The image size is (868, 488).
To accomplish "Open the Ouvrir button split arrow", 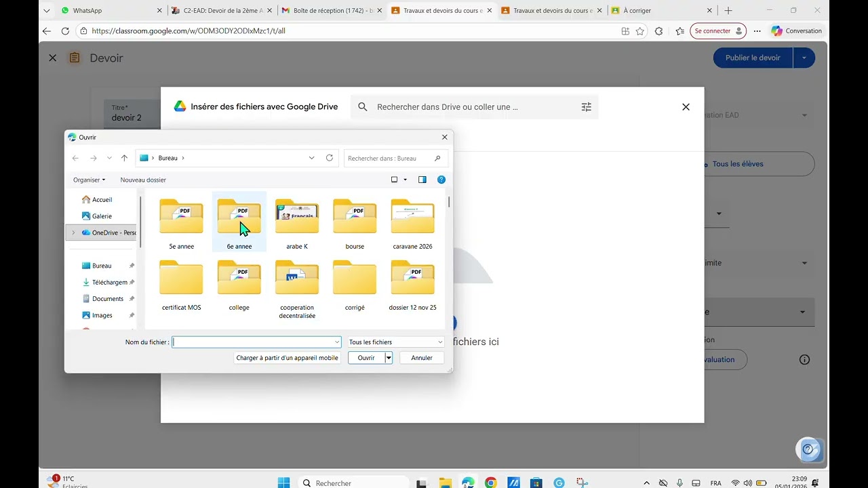I will pyautogui.click(x=389, y=358).
